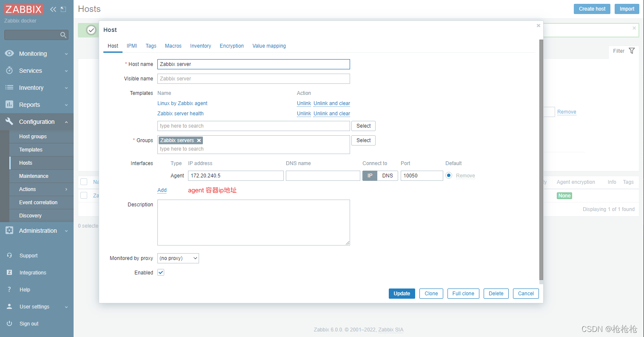Click the Update button
The width and height of the screenshot is (644, 337).
point(402,294)
